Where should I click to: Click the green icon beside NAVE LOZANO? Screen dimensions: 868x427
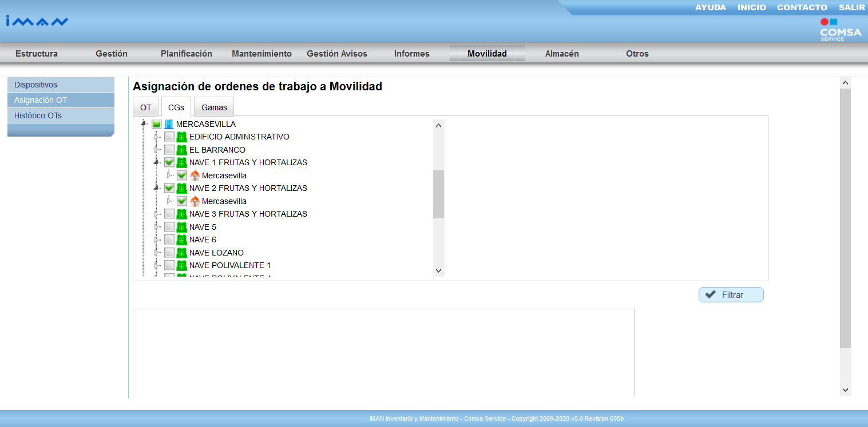[x=182, y=253]
